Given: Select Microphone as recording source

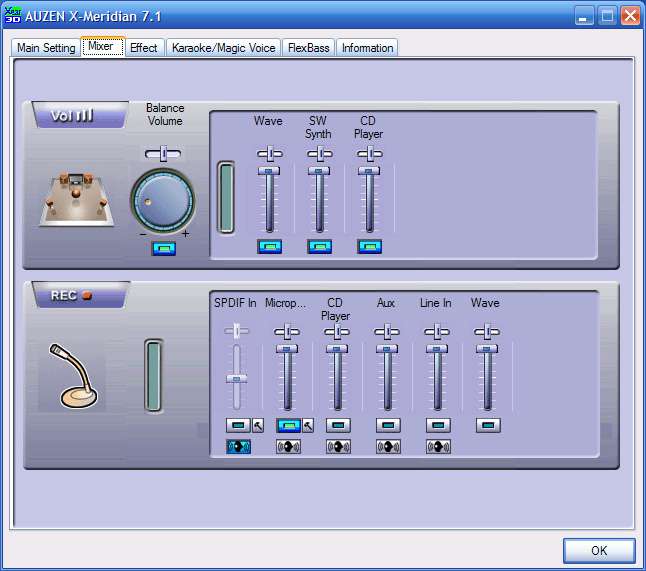Looking at the screenshot, I should click(x=288, y=425).
